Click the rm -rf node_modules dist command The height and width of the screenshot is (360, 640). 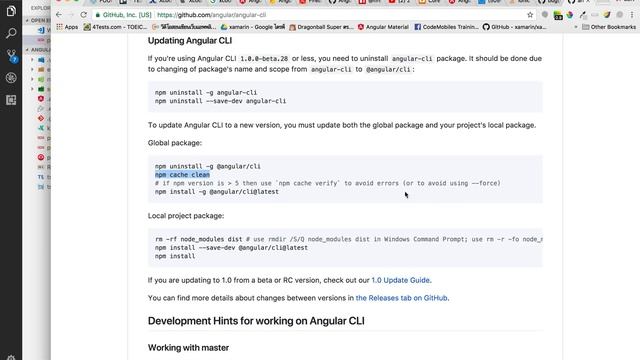coord(199,239)
